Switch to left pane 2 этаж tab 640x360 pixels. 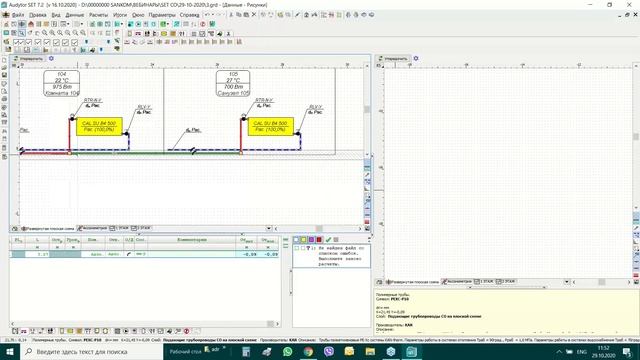click(141, 228)
